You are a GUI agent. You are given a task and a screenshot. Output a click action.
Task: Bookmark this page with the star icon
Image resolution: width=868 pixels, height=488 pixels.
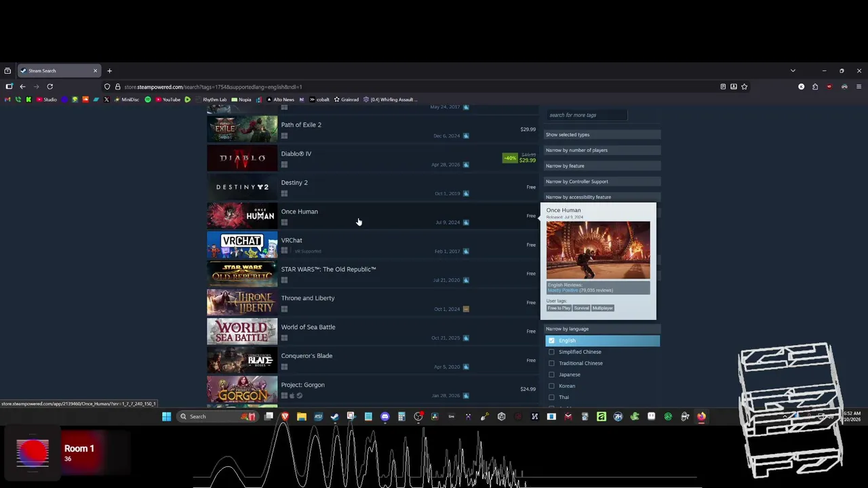[744, 87]
